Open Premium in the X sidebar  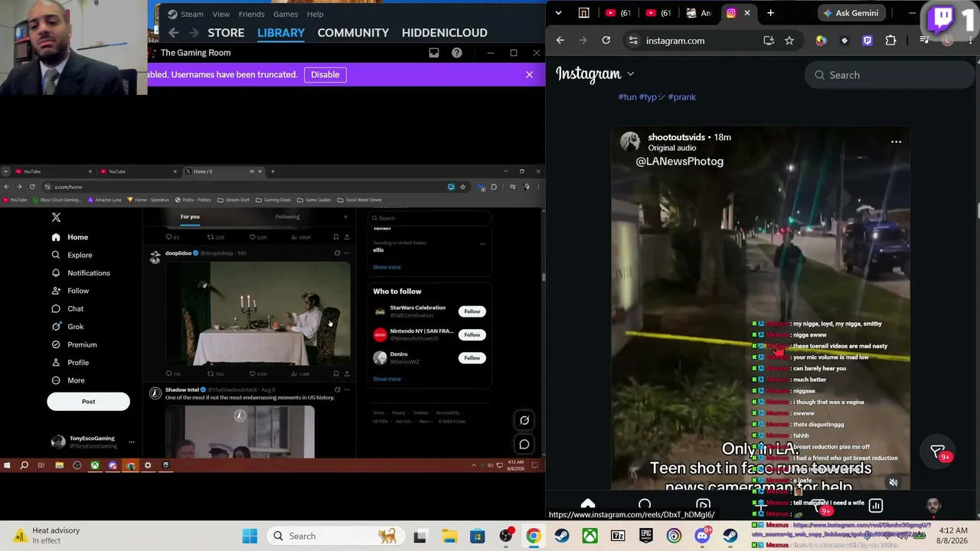pos(73,344)
